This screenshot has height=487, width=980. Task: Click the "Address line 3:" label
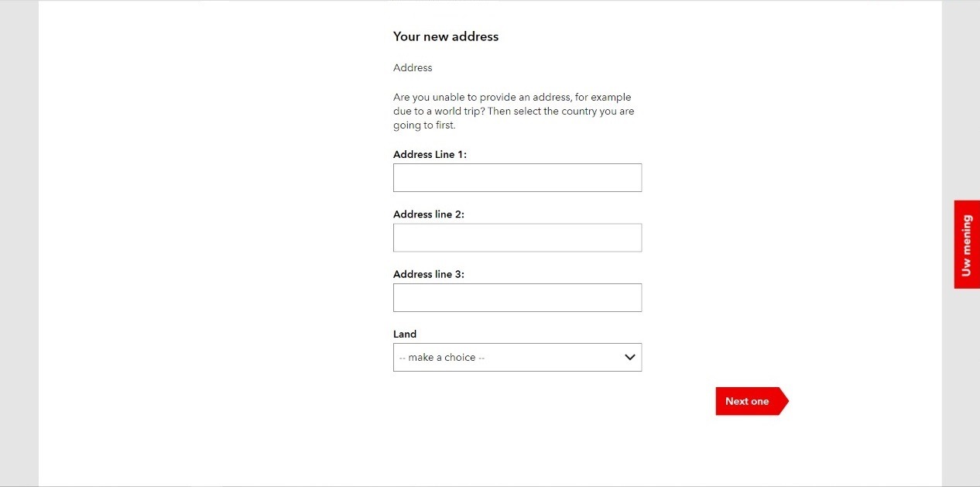[428, 274]
